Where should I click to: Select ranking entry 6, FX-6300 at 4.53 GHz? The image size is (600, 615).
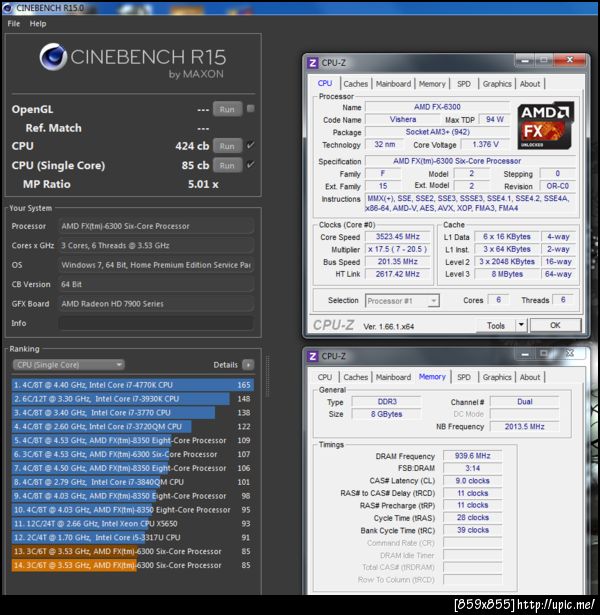[x=133, y=454]
